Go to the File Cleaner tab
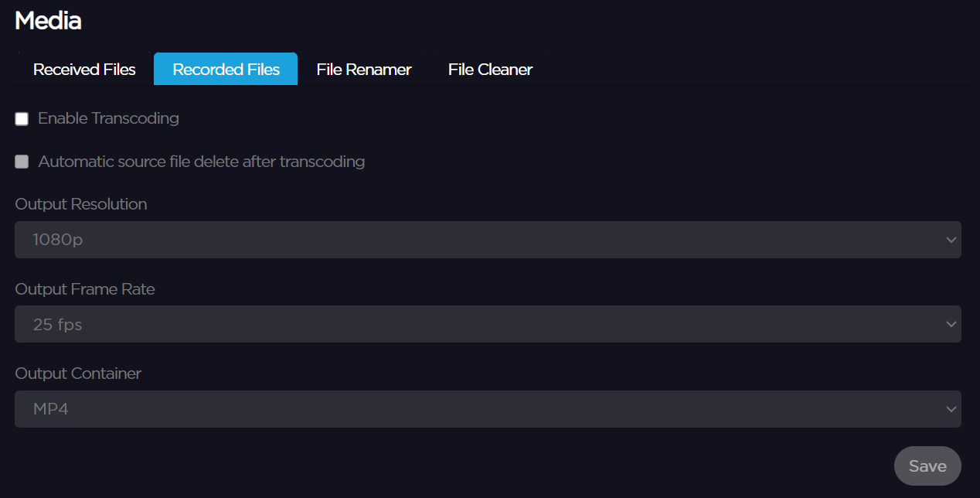The width and height of the screenshot is (980, 498). tap(490, 70)
